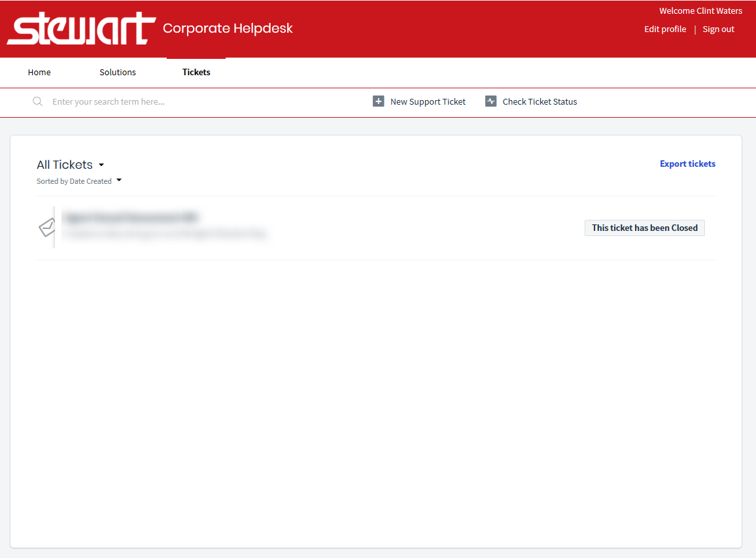
Task: Click the 'Welcome Clint Waters' text
Action: pyautogui.click(x=700, y=10)
